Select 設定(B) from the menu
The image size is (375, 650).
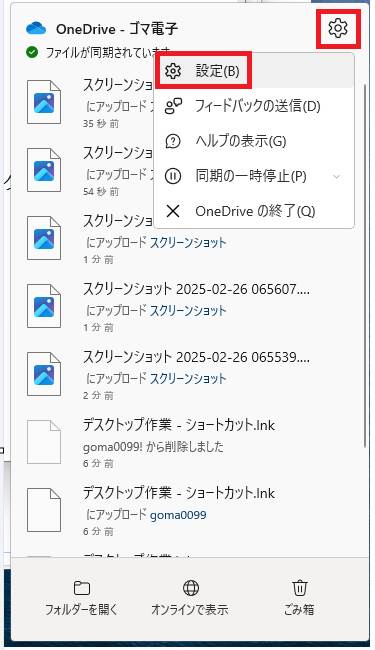coord(254,71)
